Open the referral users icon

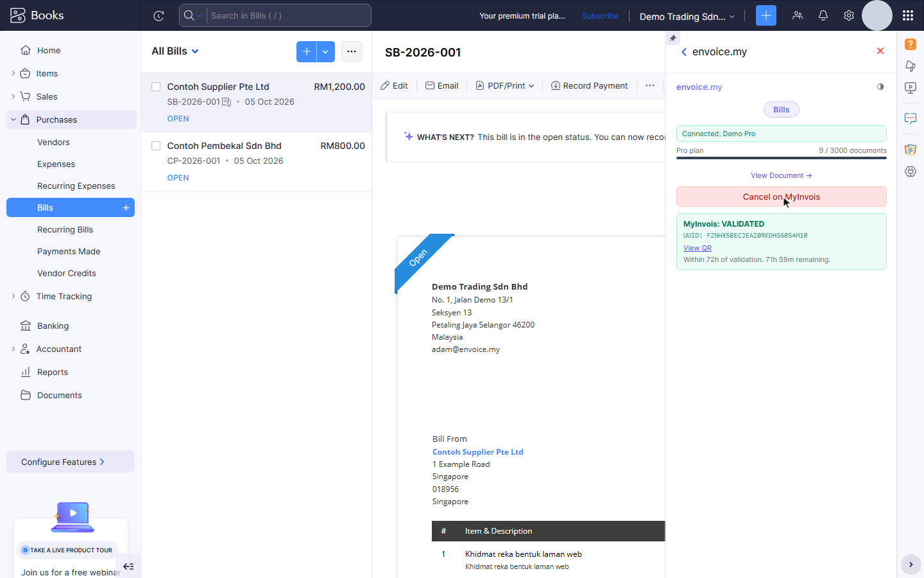click(x=798, y=15)
